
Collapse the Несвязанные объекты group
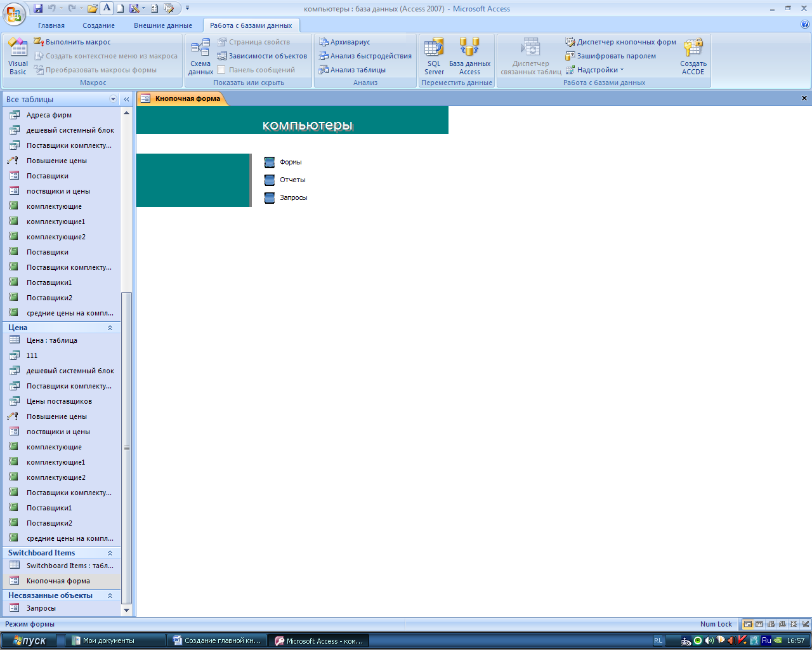coord(110,595)
